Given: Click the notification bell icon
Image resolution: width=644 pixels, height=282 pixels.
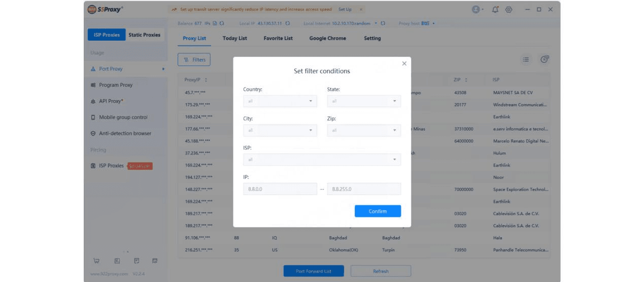Looking at the screenshot, I should pos(495,10).
